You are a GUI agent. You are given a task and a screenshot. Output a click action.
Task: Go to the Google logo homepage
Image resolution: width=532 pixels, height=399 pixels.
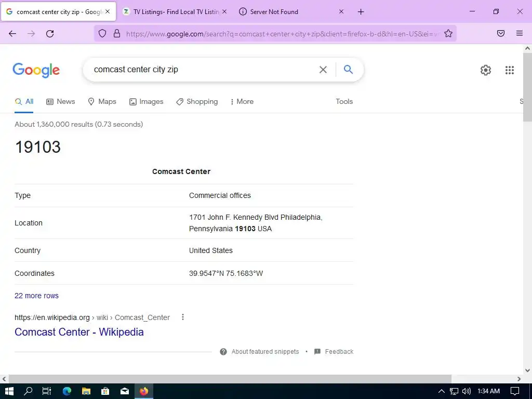(x=36, y=70)
